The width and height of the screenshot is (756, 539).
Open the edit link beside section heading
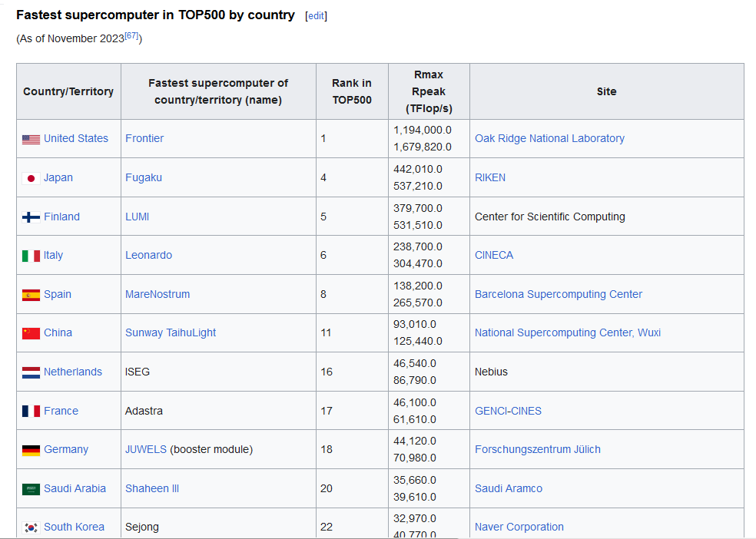(x=316, y=16)
